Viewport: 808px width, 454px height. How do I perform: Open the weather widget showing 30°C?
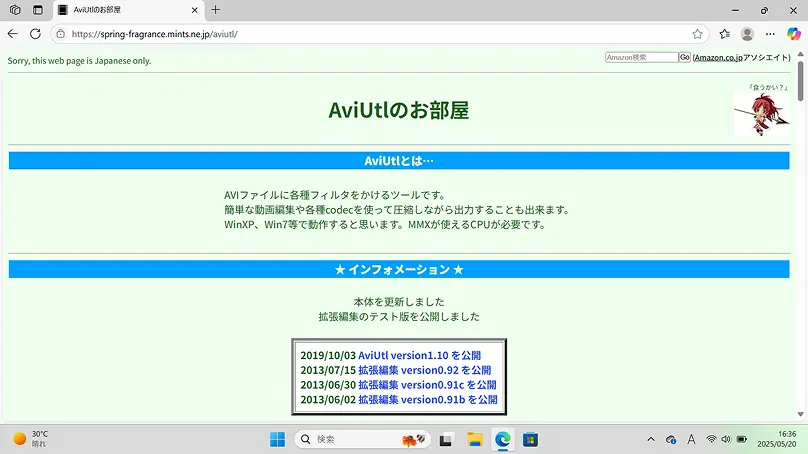click(x=31, y=439)
